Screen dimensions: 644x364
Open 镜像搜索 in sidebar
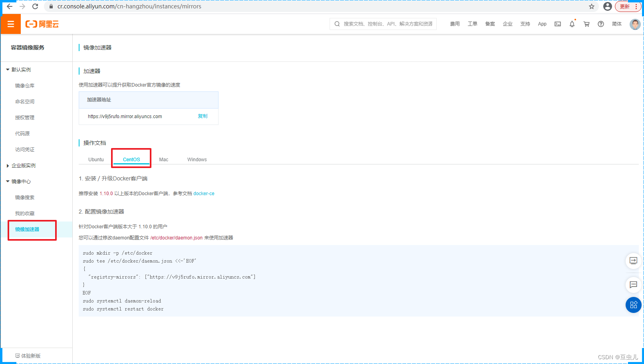click(x=25, y=197)
